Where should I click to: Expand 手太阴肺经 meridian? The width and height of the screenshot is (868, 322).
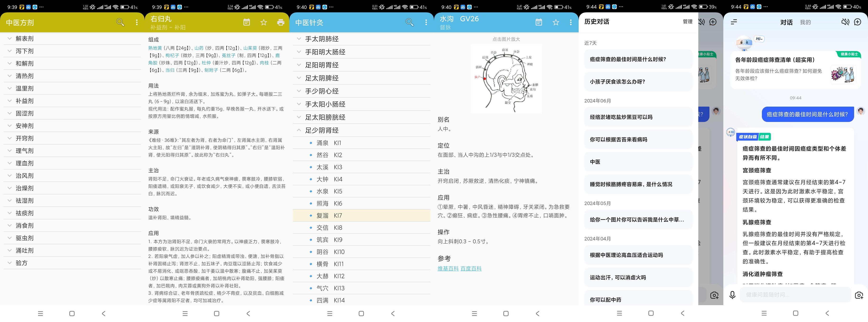(362, 39)
